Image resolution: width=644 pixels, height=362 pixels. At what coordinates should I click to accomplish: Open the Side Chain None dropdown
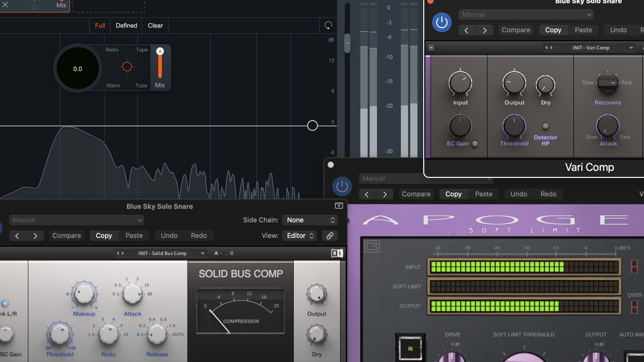click(x=310, y=220)
